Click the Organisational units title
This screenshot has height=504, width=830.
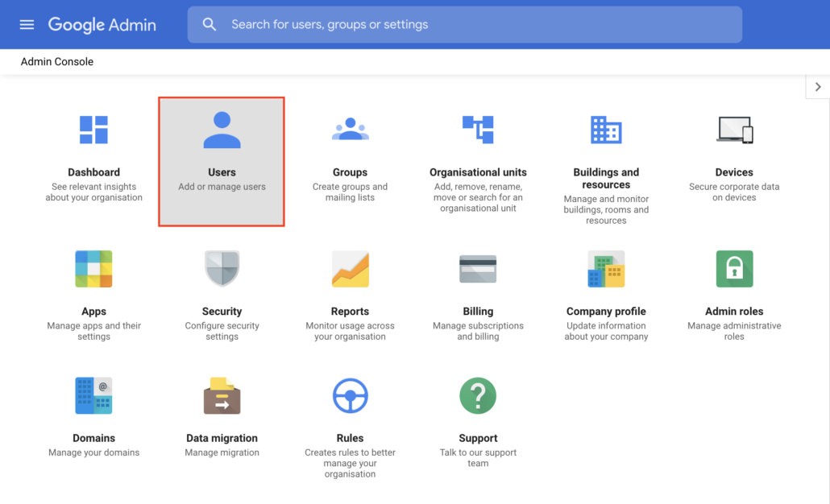(x=478, y=172)
